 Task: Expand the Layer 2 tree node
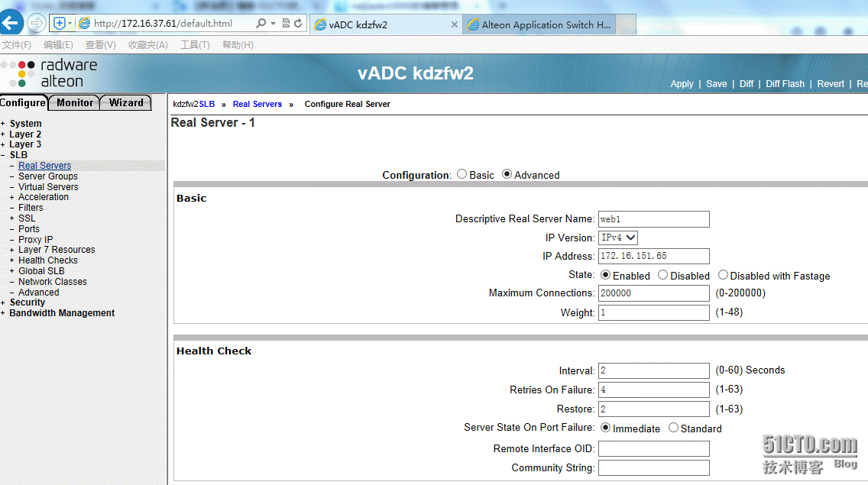(3, 134)
